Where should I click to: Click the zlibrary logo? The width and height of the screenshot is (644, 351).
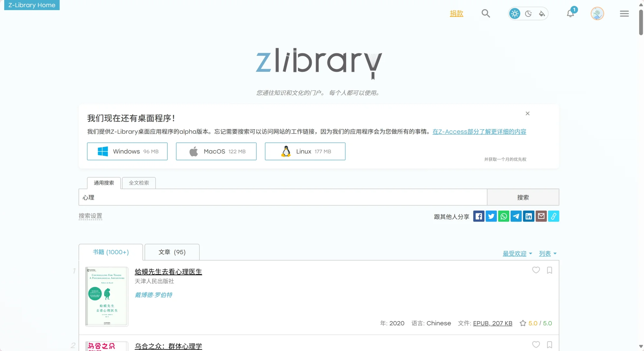tap(319, 63)
